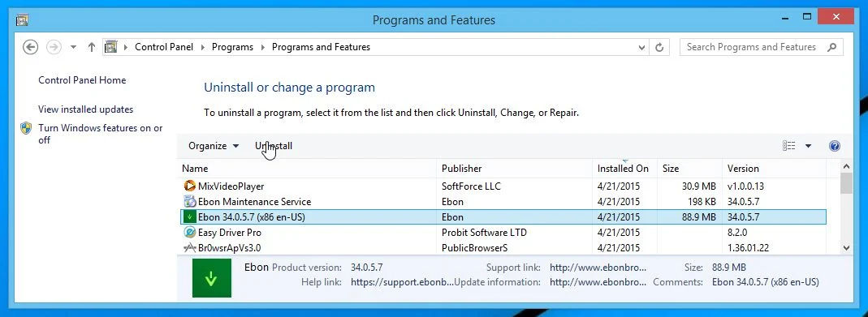Click the scroll down arrow of list
This screenshot has width=868, height=317.
tap(846, 249)
